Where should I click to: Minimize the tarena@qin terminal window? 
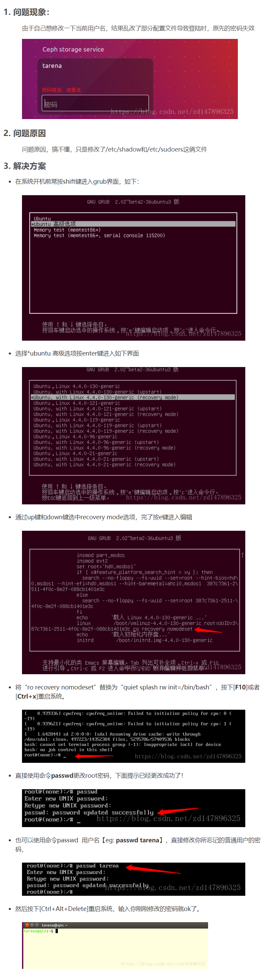point(32,925)
